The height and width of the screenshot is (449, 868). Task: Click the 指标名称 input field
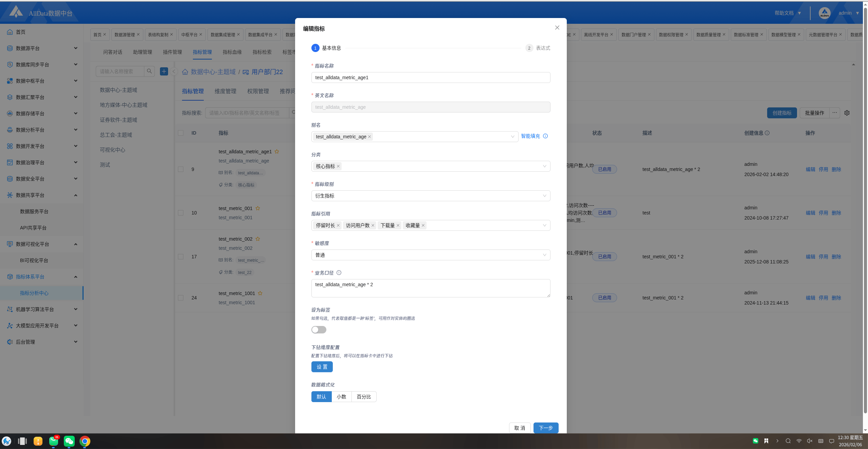pos(430,77)
